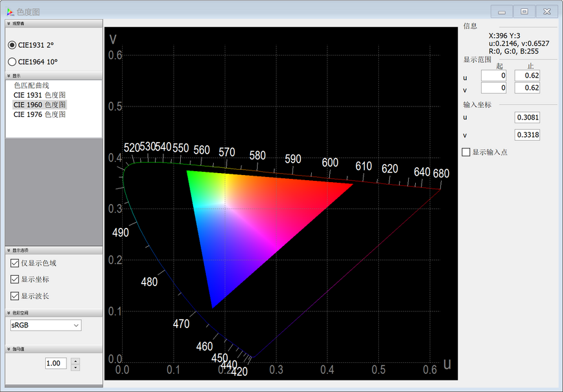Click the 560 wavelength label
Viewport: 563px width, 392px height.
[x=201, y=150]
